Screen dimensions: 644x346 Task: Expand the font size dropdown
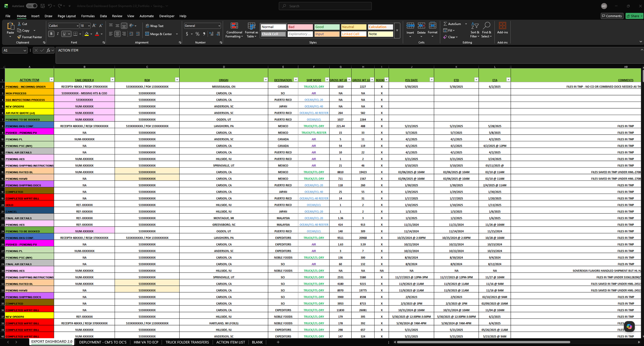(x=89, y=26)
